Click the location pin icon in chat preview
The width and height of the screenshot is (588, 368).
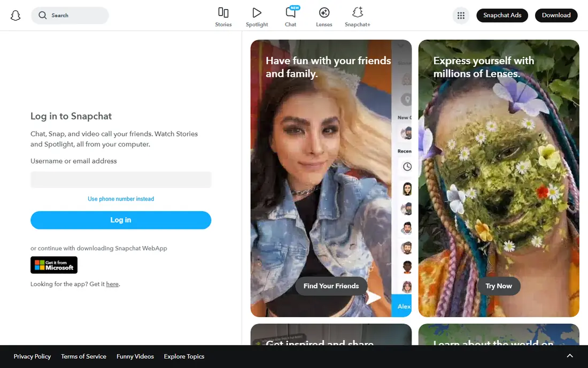coord(406,99)
